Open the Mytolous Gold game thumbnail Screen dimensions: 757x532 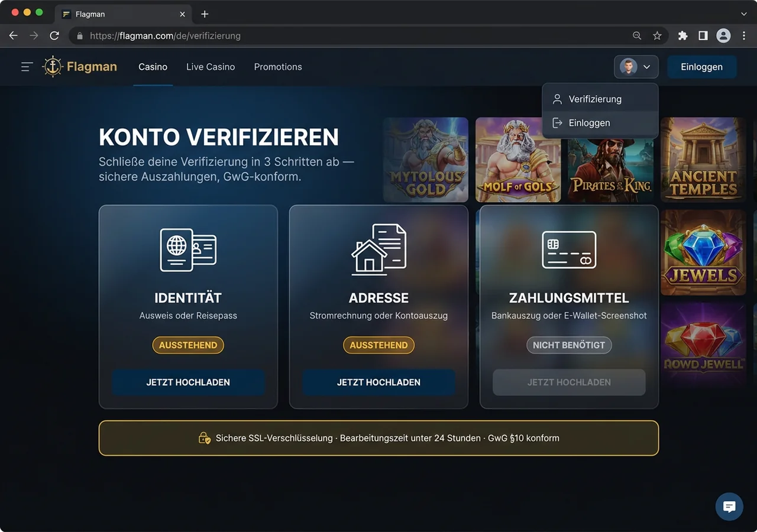[426, 160]
